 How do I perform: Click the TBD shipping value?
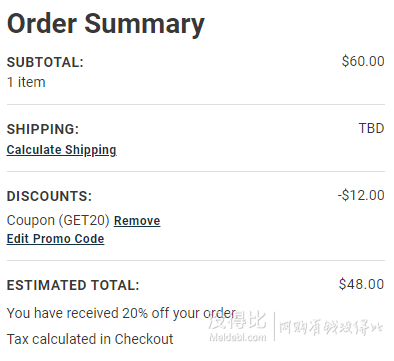[x=371, y=128]
